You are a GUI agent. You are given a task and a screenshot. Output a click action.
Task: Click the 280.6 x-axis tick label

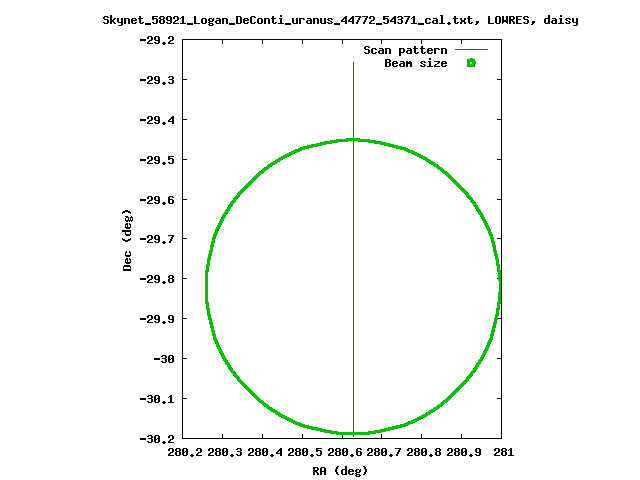[345, 452]
